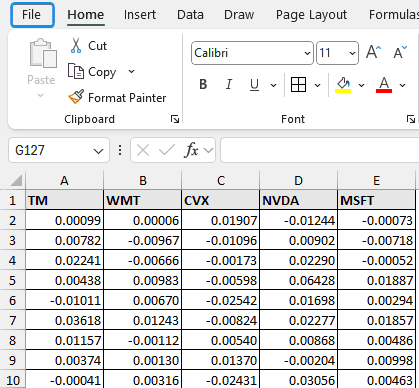Select column C header

point(221,180)
